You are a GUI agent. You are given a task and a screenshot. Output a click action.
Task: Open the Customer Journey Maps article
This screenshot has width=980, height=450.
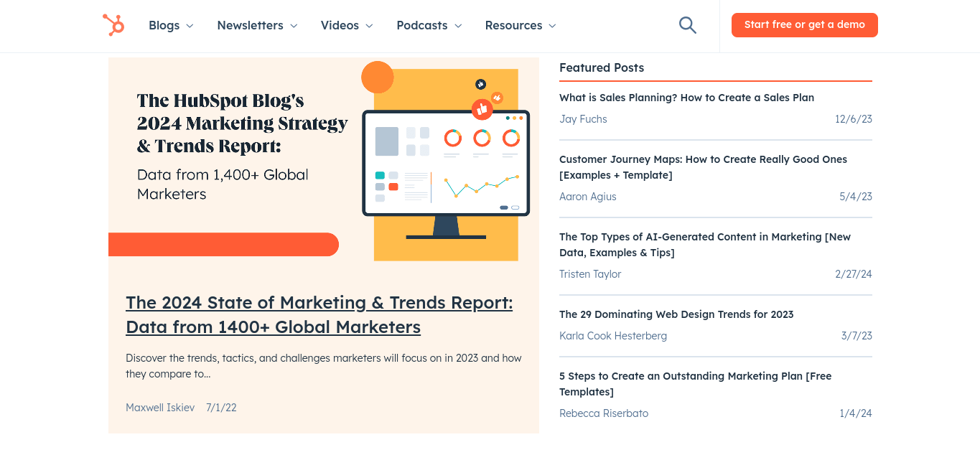(703, 167)
